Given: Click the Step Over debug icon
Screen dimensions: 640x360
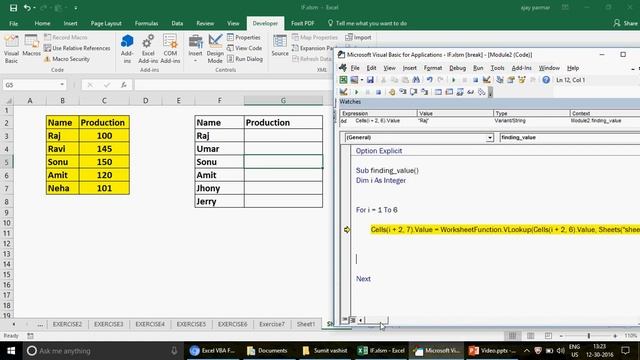Looking at the screenshot, I should tap(414, 92).
